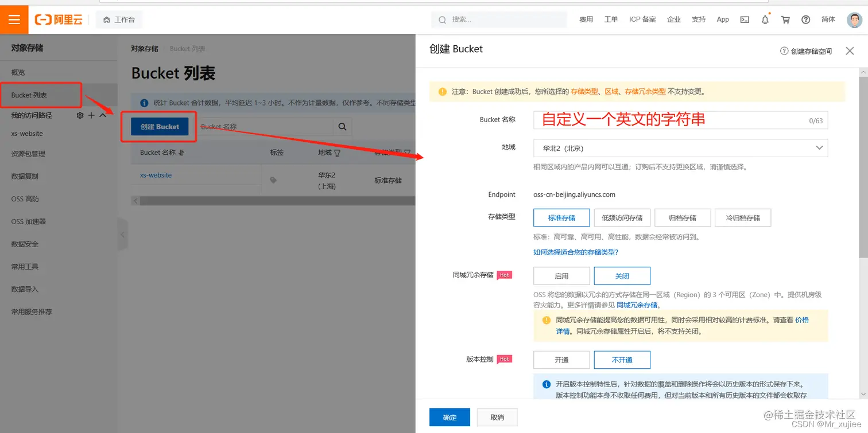Open 如何选择适合您的存储类型? link
868x433 pixels.
576,252
